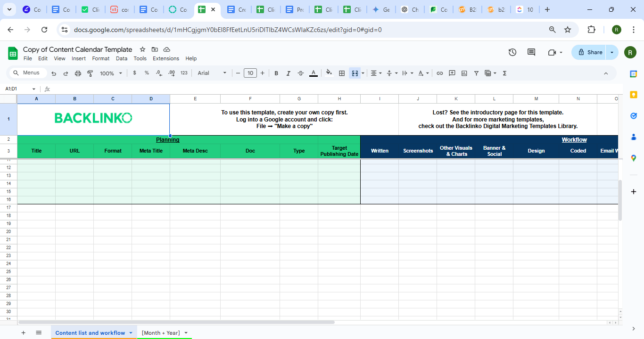Insert chart icon in toolbar
The image size is (644, 339).
pyautogui.click(x=464, y=73)
